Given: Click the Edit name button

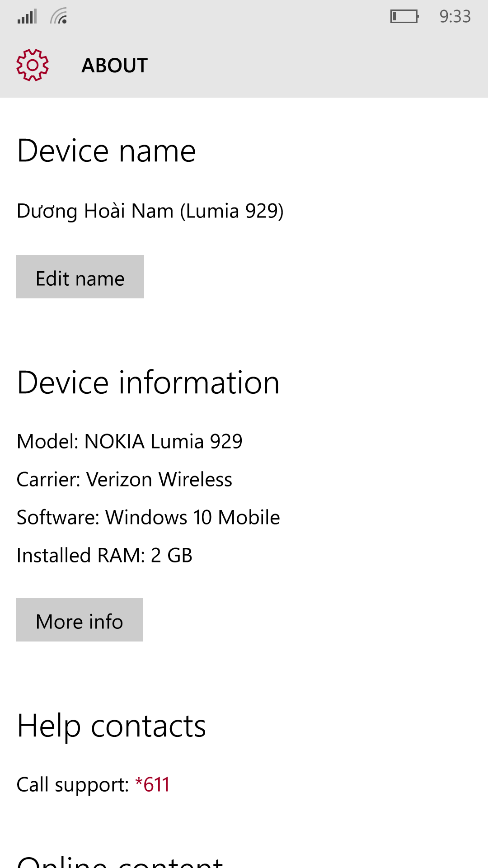Looking at the screenshot, I should pos(80,277).
